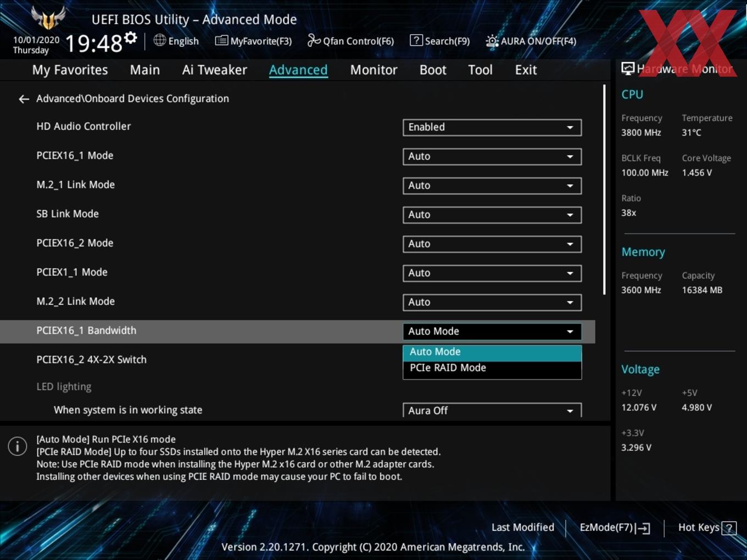The height and width of the screenshot is (560, 747).
Task: Click the Hardware Monitor screen icon
Action: coord(628,69)
